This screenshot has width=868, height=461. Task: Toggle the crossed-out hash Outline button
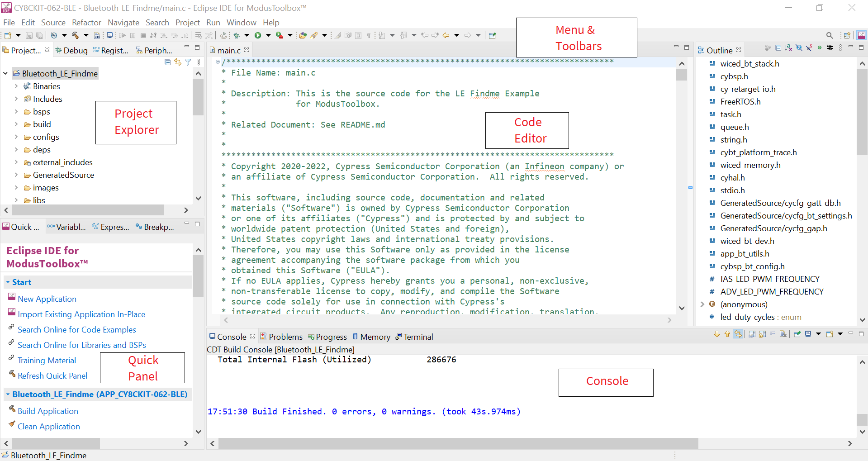830,48
